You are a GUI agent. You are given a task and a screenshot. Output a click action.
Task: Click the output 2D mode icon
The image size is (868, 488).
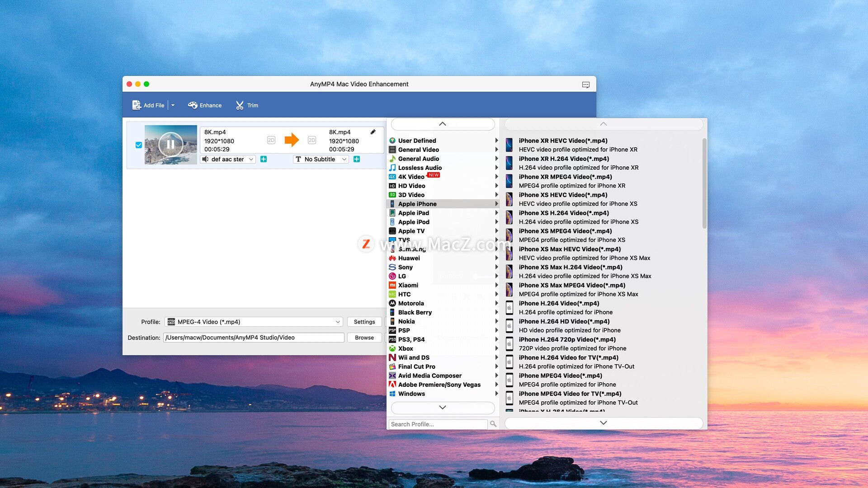coord(312,140)
